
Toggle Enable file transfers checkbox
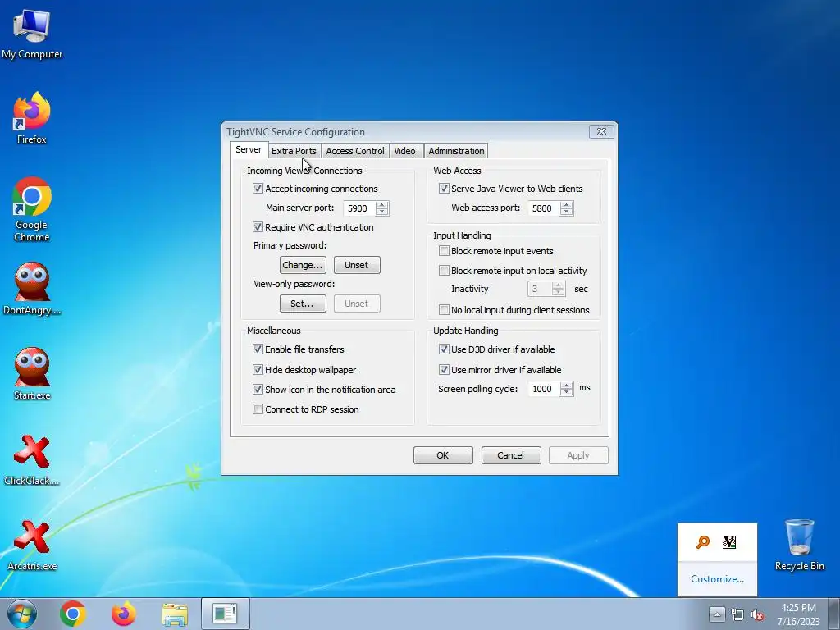coord(258,349)
